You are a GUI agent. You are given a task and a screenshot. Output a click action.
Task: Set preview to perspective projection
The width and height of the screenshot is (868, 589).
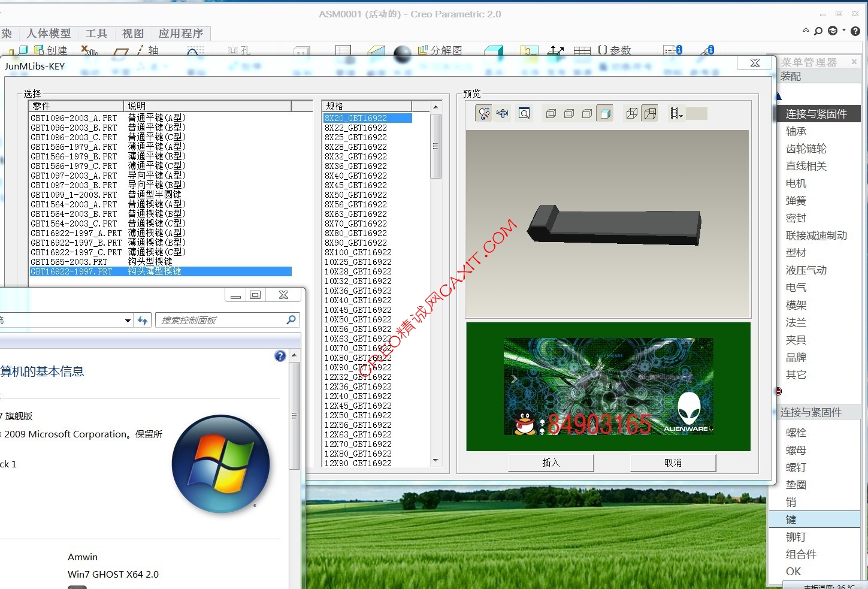650,113
